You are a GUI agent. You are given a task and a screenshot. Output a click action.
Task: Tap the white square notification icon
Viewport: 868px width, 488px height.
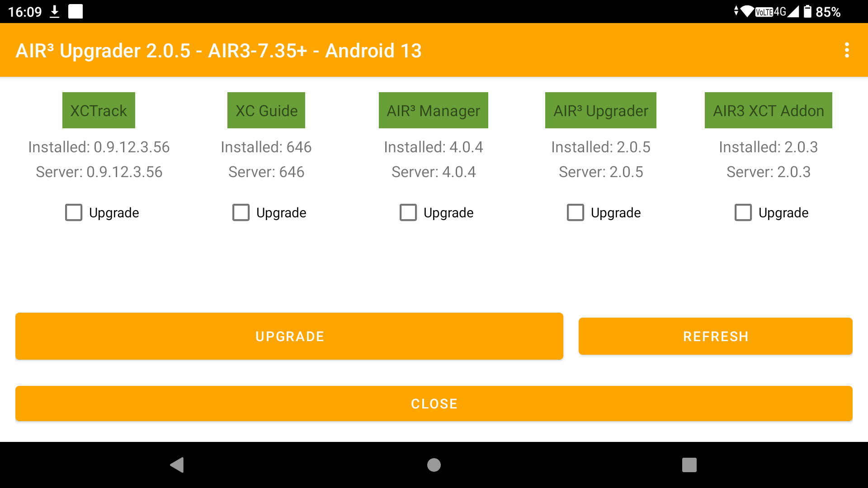pos(75,11)
